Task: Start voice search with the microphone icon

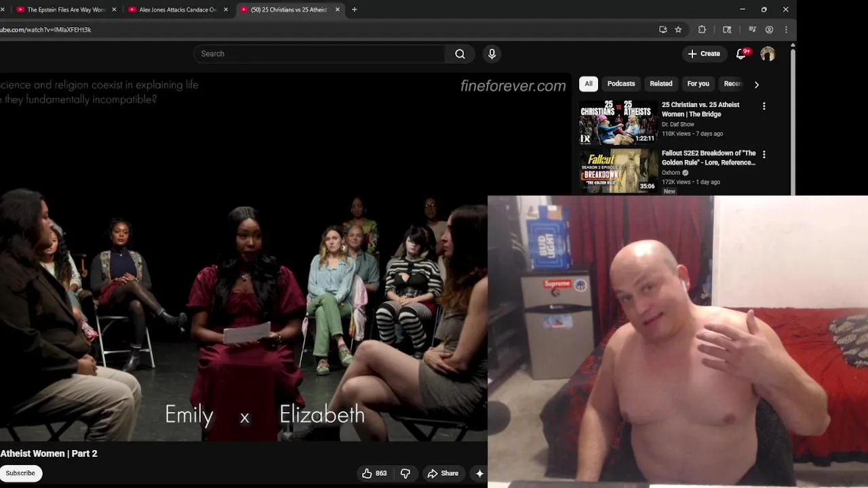Action: click(492, 54)
